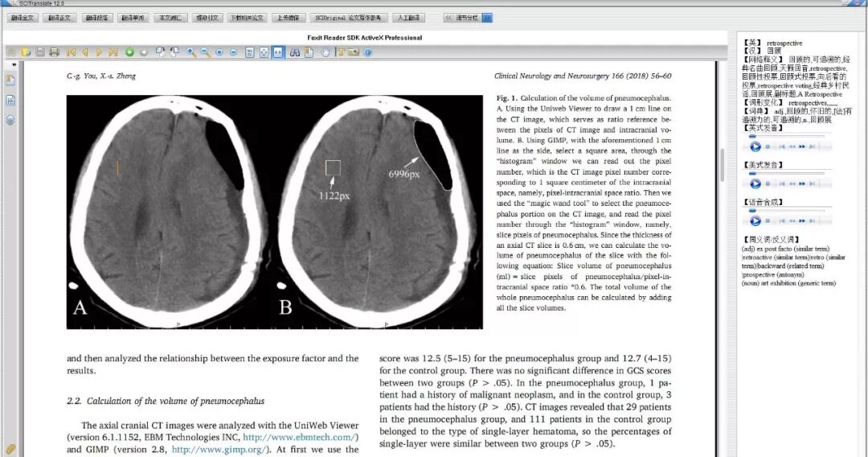
Task: Click CT image panel A
Action: 170,212
